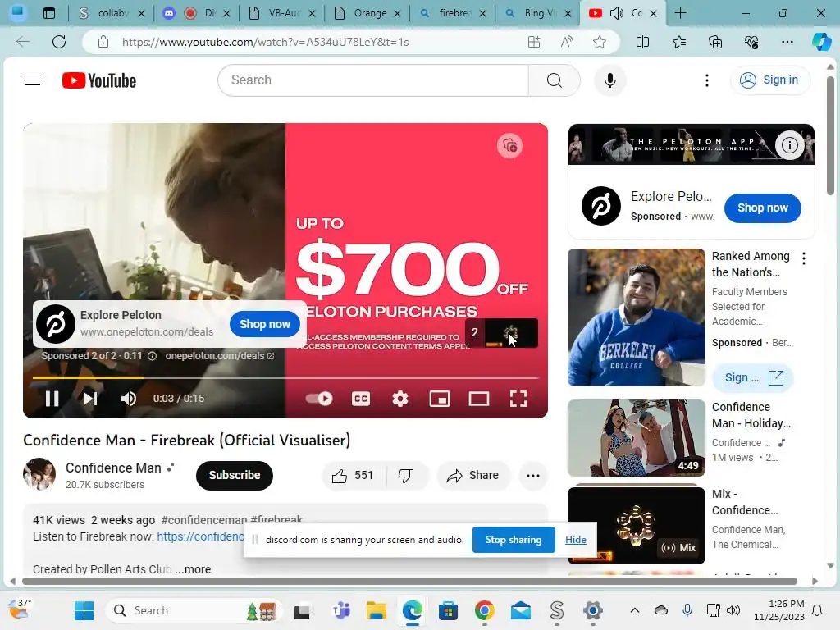Toggle the autoplay switch
Viewport: 840px width, 630px height.
point(319,399)
